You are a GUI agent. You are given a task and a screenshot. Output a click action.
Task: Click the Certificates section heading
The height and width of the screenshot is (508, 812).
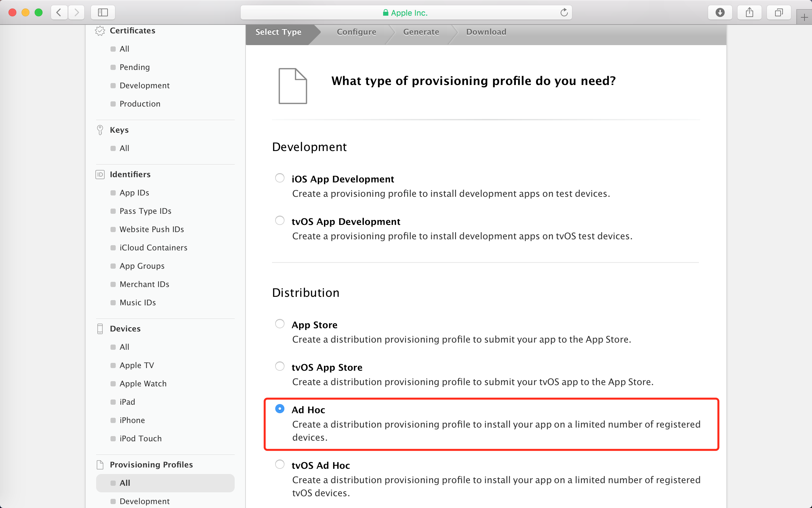tap(132, 31)
